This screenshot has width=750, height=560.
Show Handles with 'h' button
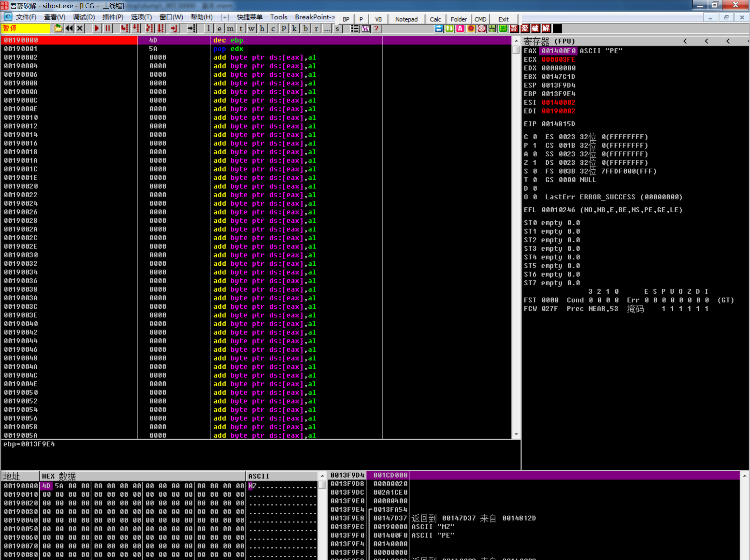point(262,29)
